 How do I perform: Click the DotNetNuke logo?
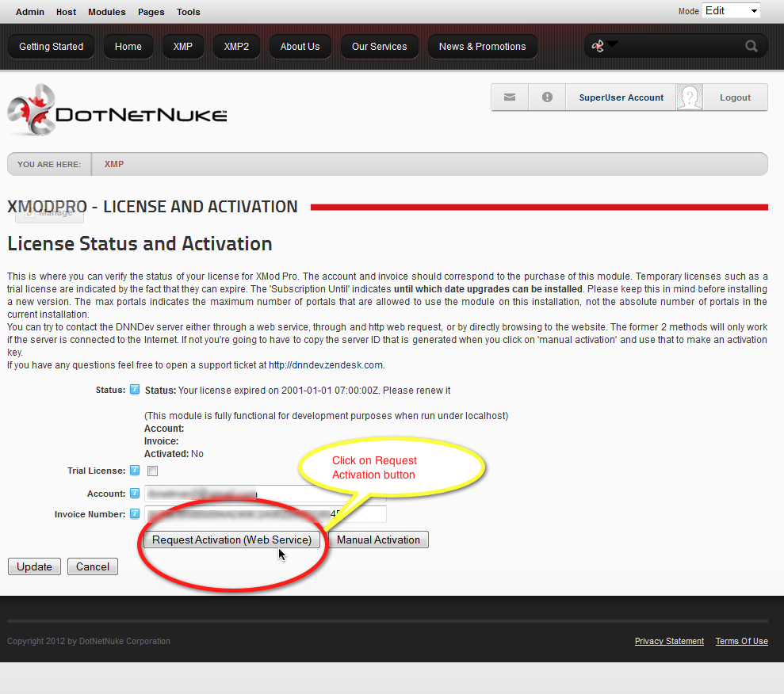[117, 110]
